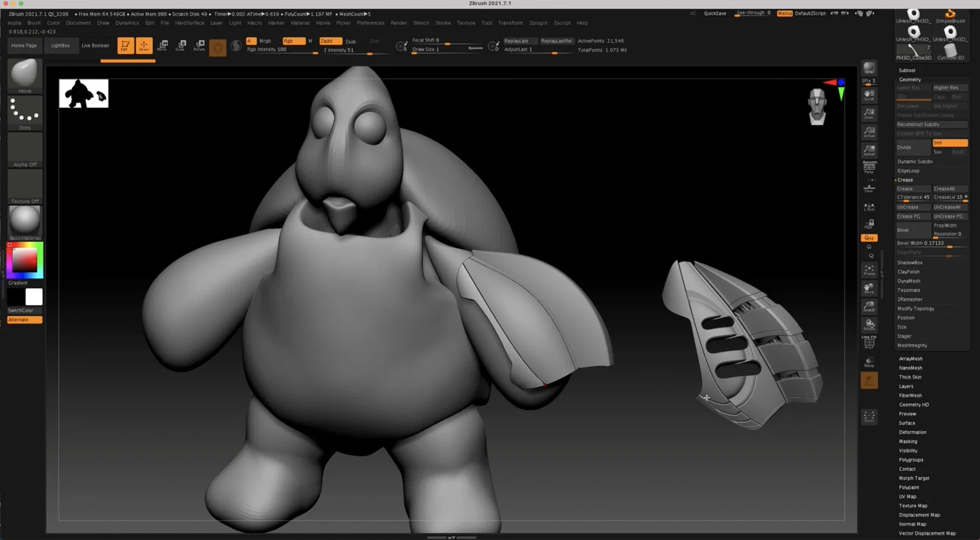This screenshot has height=540, width=980.
Task: Click the Zoom3D icon
Action: [x=869, y=306]
